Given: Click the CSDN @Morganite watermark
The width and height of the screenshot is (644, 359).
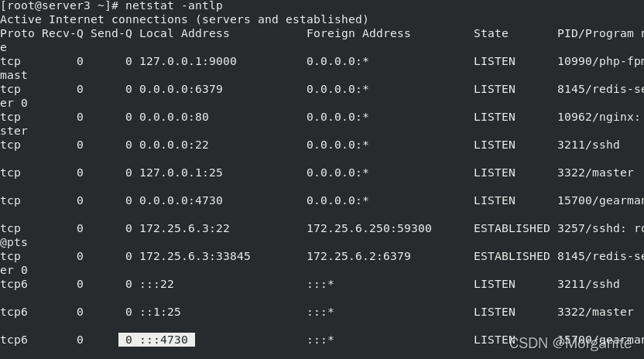Looking at the screenshot, I should tap(570, 344).
